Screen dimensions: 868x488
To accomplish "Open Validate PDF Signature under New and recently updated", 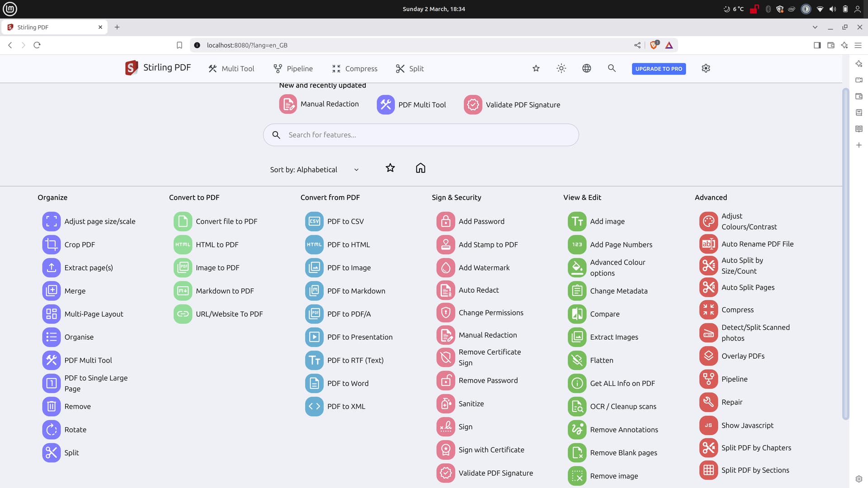I will tap(512, 105).
